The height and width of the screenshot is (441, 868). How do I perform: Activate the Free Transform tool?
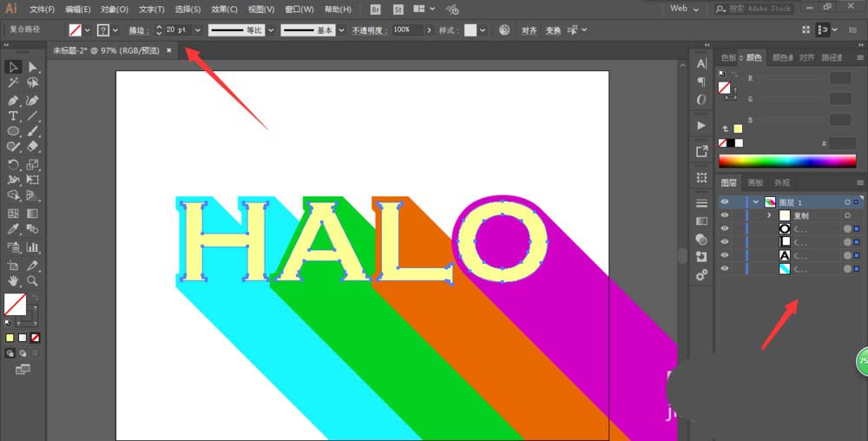(33, 180)
